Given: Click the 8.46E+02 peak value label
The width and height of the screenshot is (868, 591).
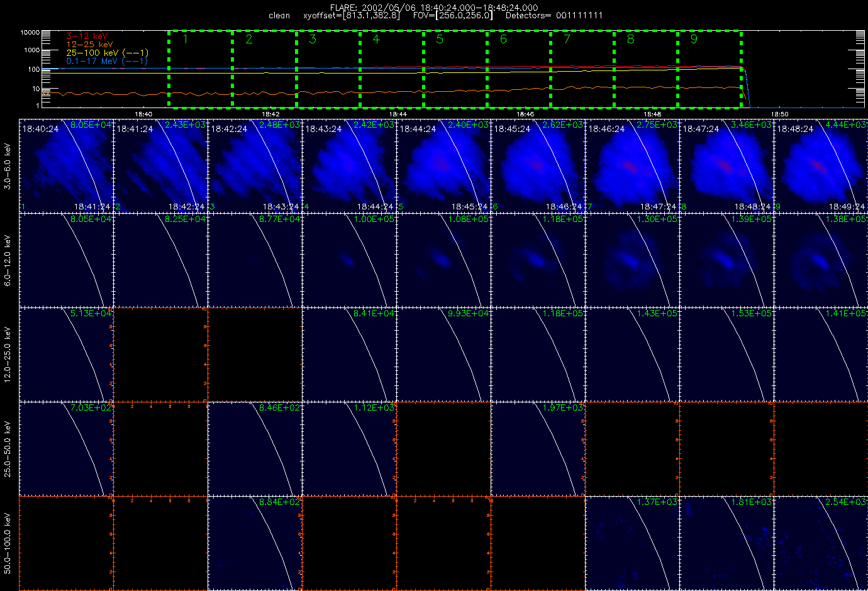Looking at the screenshot, I should [x=279, y=407].
